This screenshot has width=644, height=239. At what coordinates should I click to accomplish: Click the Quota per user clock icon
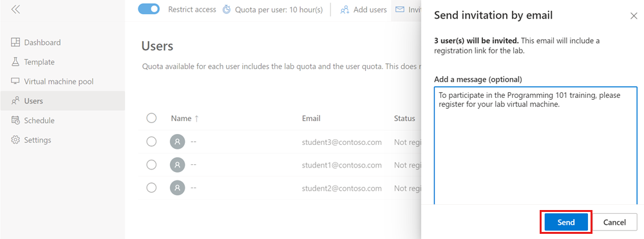[x=227, y=10]
